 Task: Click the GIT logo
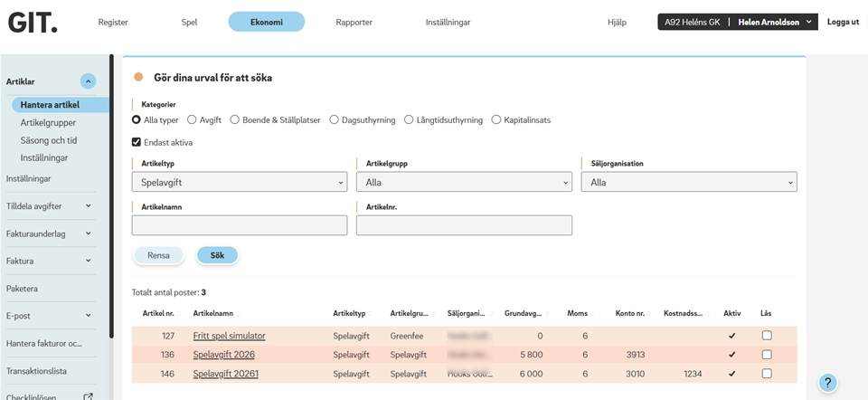[33, 22]
